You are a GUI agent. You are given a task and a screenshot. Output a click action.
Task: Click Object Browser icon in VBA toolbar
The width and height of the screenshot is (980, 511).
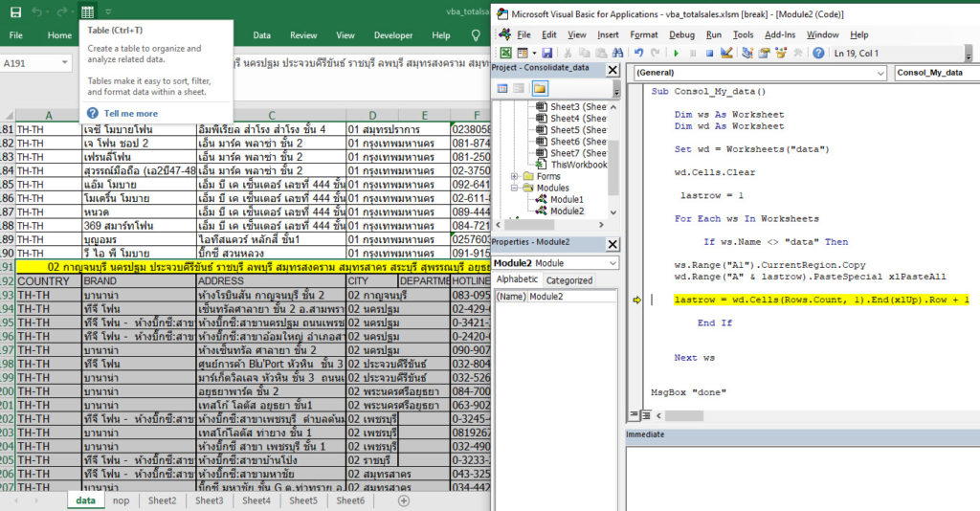(781, 53)
